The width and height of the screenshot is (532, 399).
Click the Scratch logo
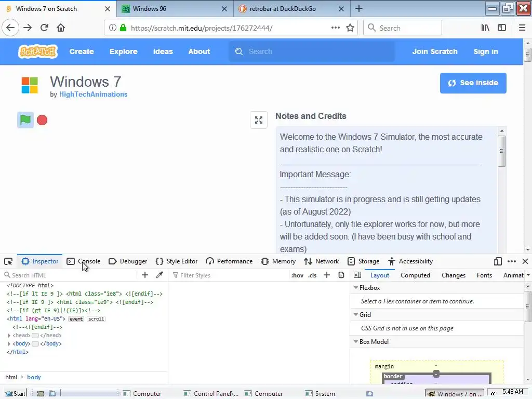37,51
